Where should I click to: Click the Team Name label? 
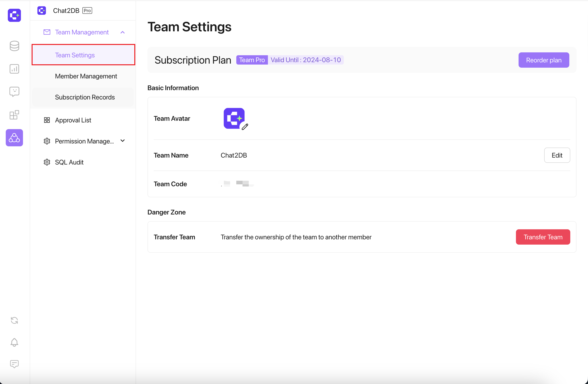[x=171, y=155]
